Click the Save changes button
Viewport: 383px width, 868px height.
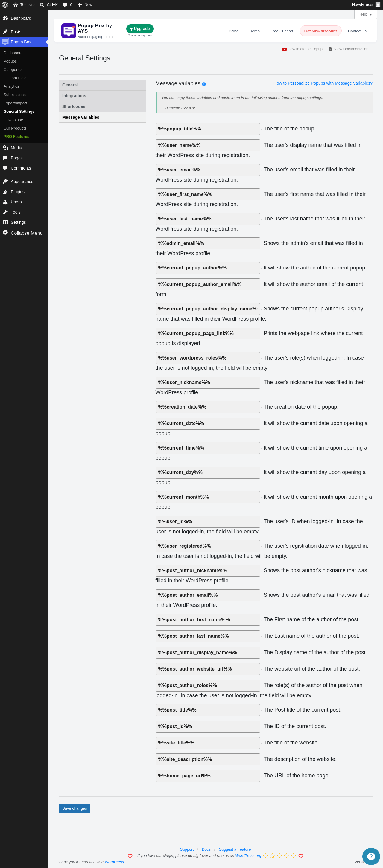click(x=75, y=808)
